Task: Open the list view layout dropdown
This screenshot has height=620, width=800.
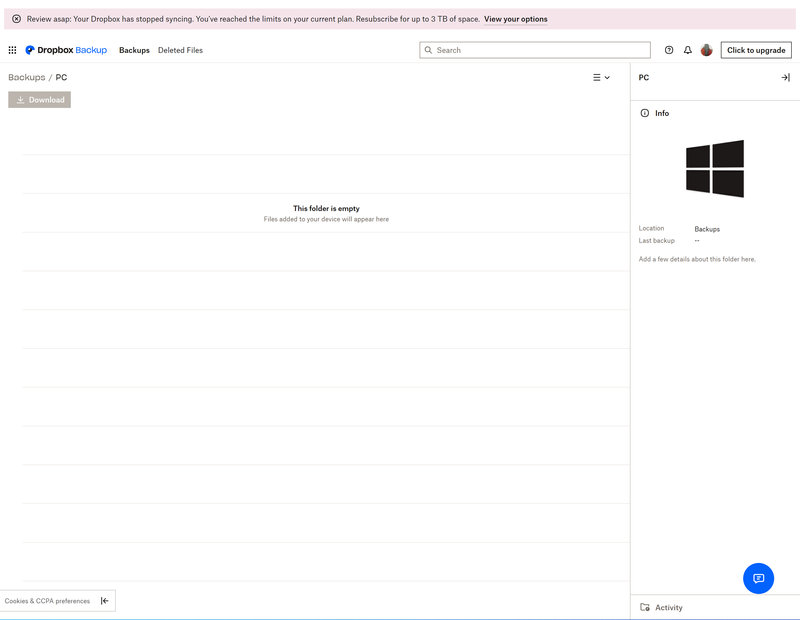Action: click(x=600, y=77)
